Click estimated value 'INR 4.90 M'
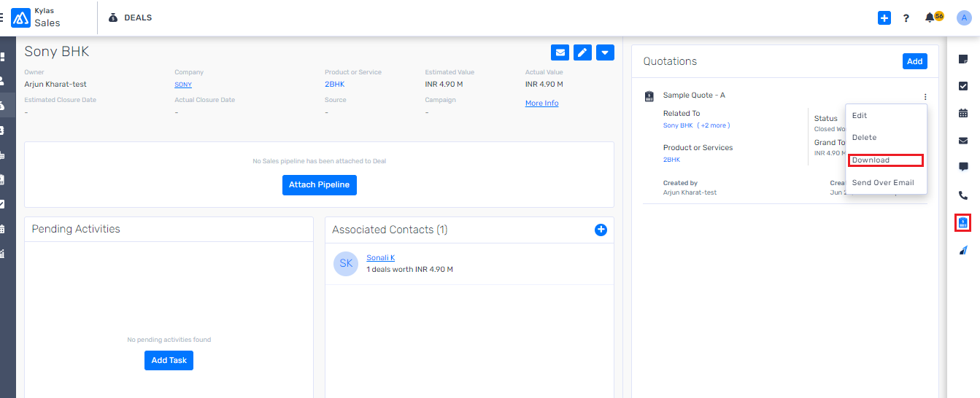Image resolution: width=980 pixels, height=398 pixels. tap(444, 85)
